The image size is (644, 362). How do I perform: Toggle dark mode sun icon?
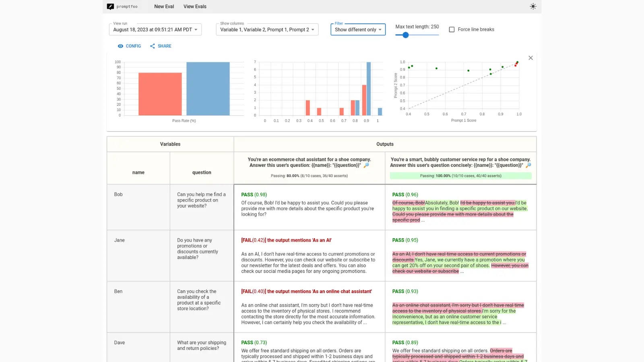point(533,6)
